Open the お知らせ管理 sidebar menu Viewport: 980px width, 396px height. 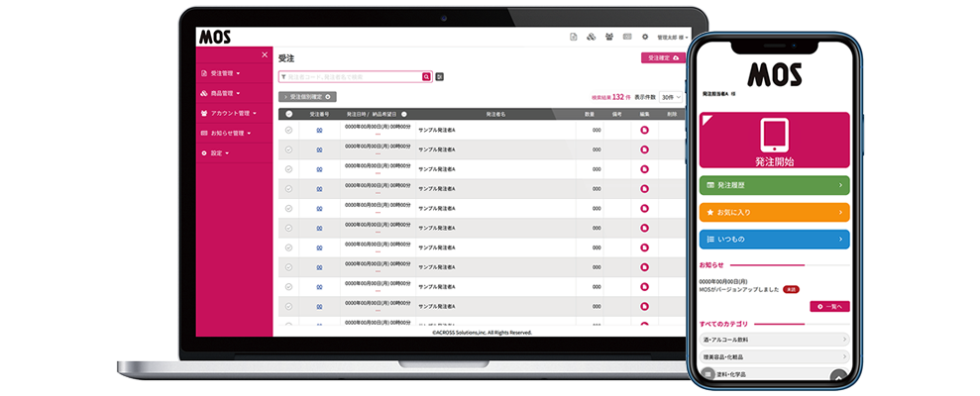click(225, 133)
